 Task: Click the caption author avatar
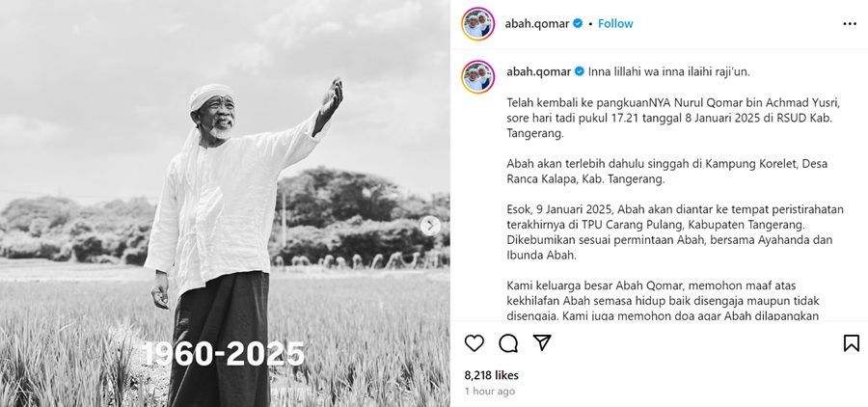[477, 76]
